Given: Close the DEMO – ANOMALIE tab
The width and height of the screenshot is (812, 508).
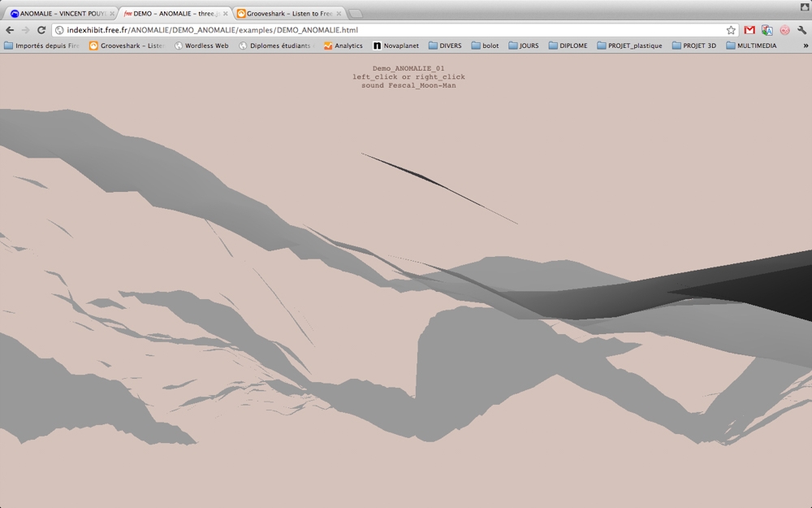Looking at the screenshot, I should (x=225, y=13).
